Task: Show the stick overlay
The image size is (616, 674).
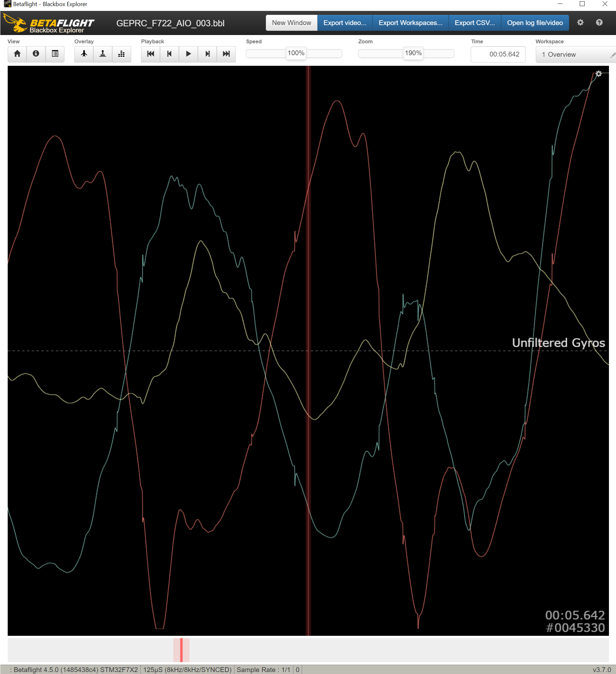Action: (x=103, y=54)
